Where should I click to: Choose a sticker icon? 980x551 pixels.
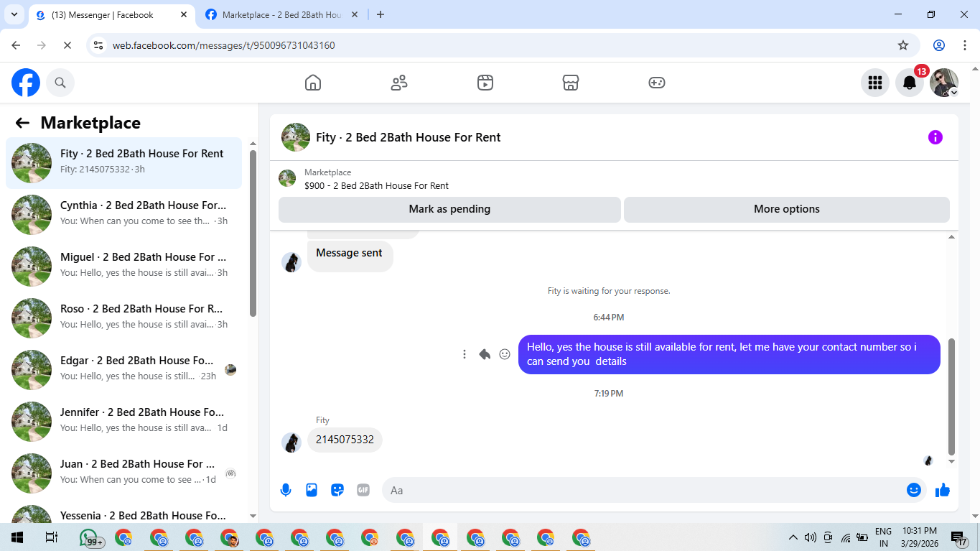point(337,490)
